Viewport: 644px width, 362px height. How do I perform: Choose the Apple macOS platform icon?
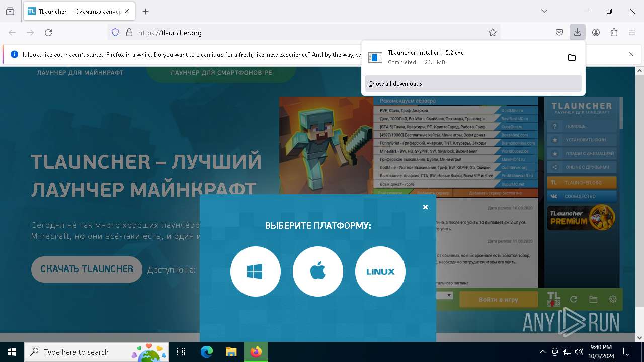(318, 271)
